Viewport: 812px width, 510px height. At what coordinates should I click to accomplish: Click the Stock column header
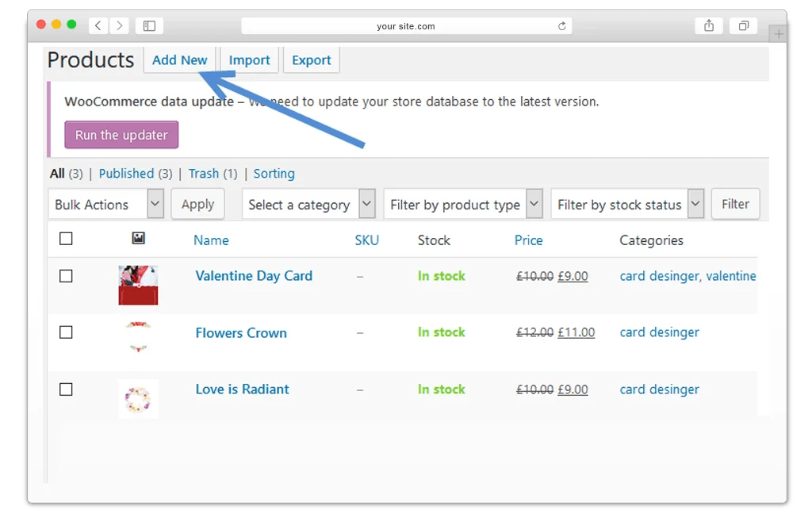point(434,240)
